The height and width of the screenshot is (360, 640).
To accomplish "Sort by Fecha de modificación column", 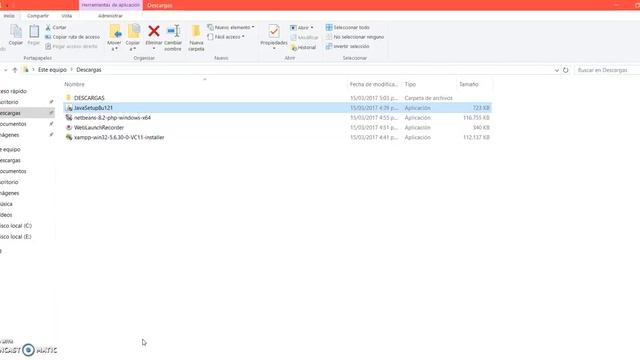I will (x=373, y=84).
